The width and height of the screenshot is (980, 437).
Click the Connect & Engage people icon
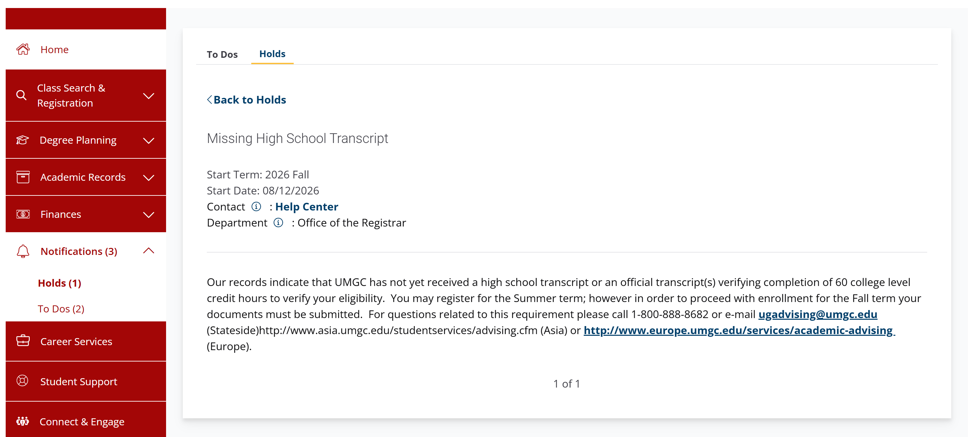[22, 421]
